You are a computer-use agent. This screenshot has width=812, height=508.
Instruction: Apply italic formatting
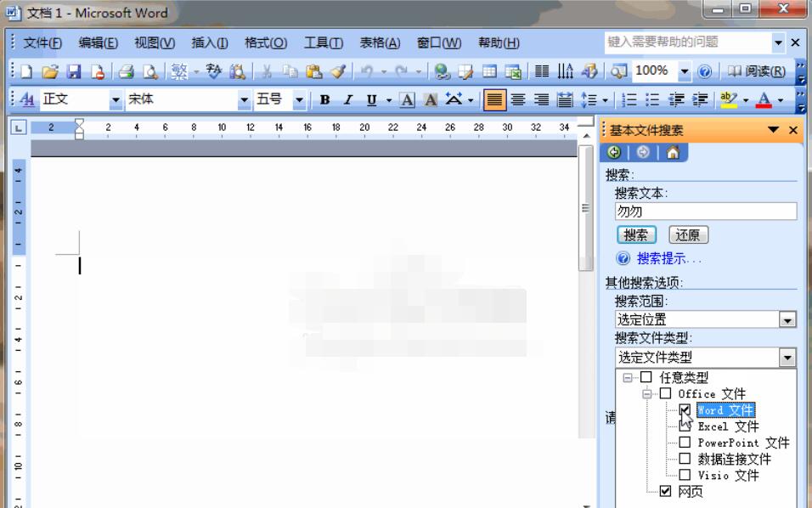tap(347, 99)
